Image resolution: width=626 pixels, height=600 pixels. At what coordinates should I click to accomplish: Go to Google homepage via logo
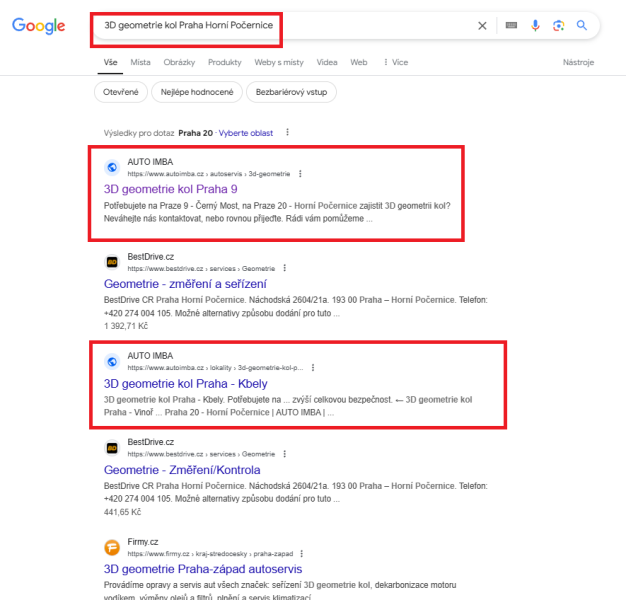[x=39, y=26]
